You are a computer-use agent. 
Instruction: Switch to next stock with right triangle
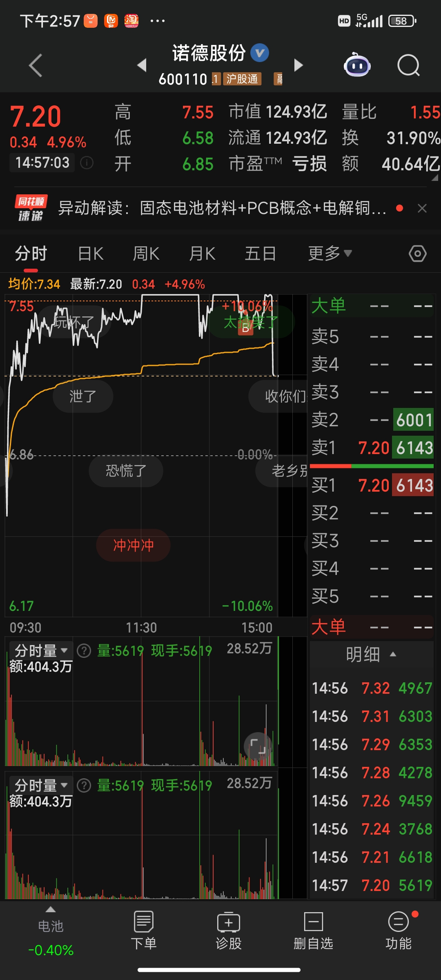298,65
